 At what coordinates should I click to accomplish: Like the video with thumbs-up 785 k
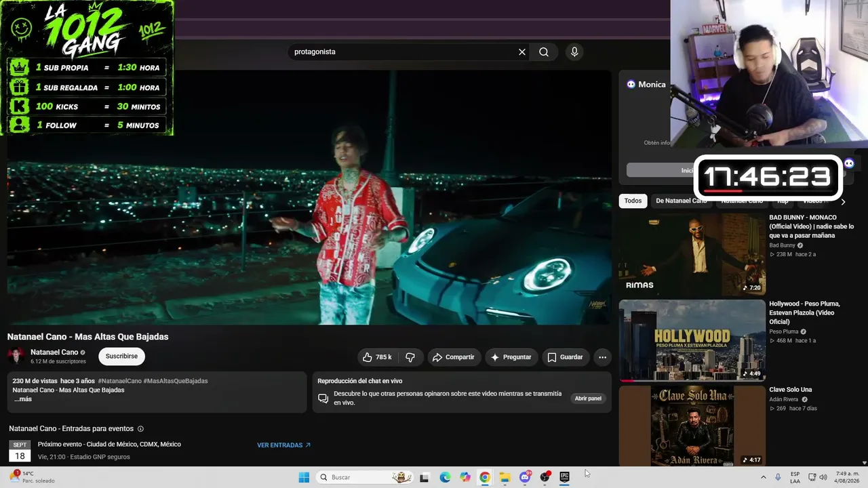point(377,357)
